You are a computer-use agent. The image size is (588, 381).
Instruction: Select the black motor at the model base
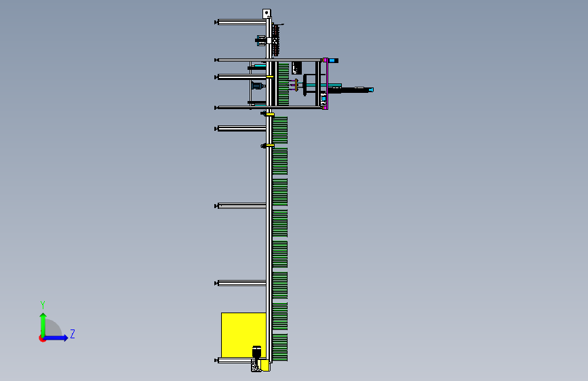(256, 352)
